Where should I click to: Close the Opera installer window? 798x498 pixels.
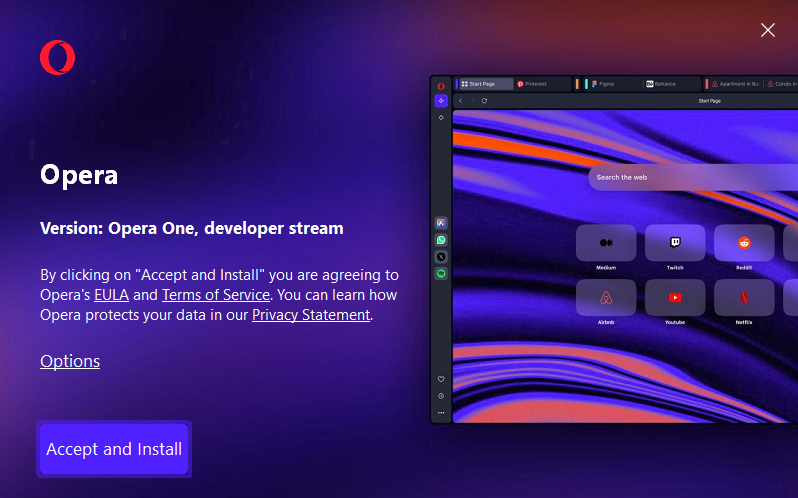click(767, 30)
